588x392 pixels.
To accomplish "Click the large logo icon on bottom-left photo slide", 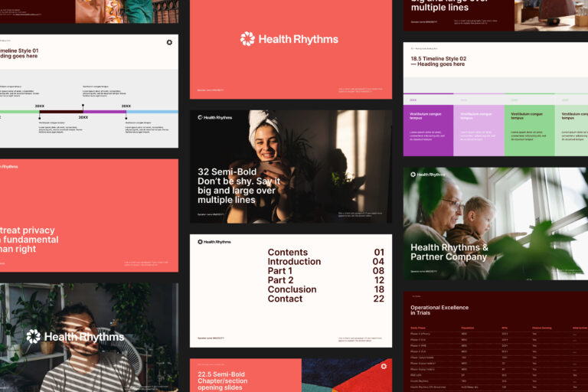I will click(34, 336).
